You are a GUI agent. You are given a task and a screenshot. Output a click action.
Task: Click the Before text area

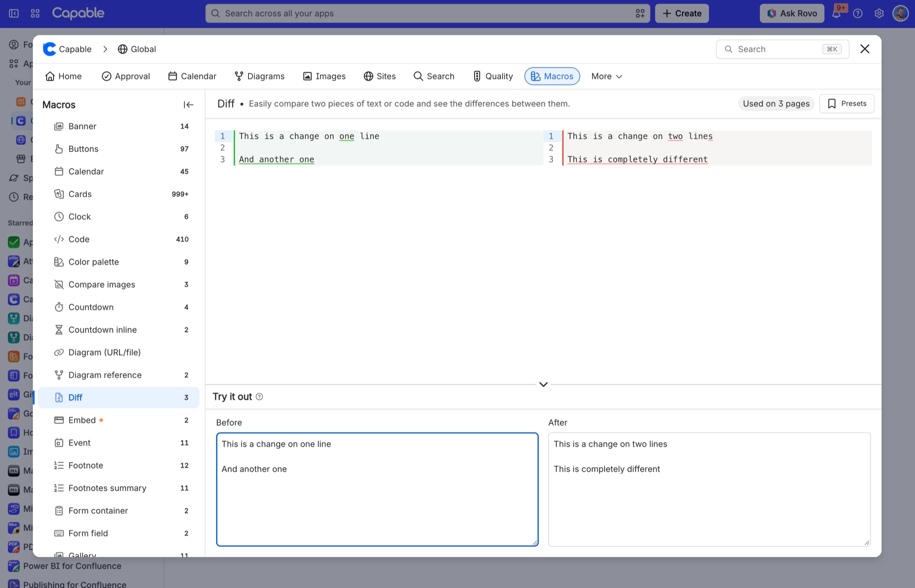click(x=377, y=489)
